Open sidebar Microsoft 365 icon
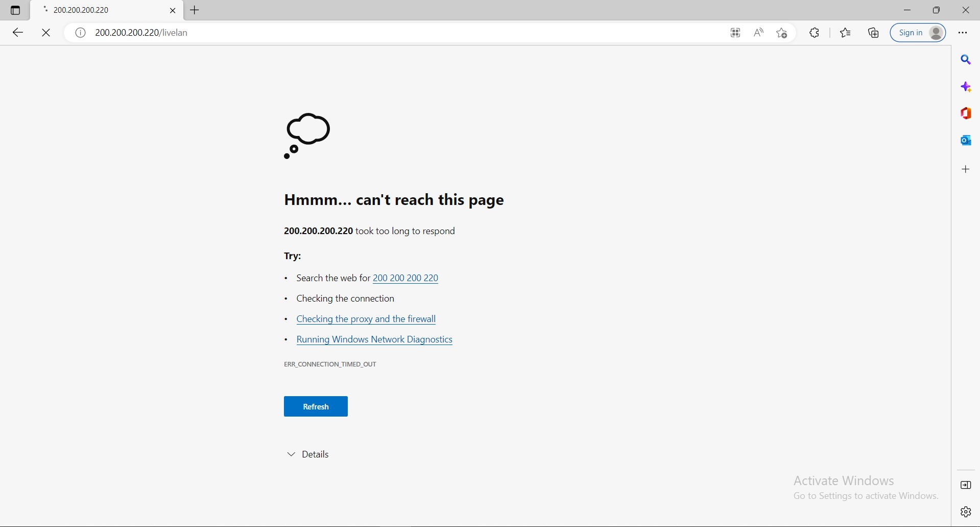This screenshot has height=527, width=980. (966, 113)
